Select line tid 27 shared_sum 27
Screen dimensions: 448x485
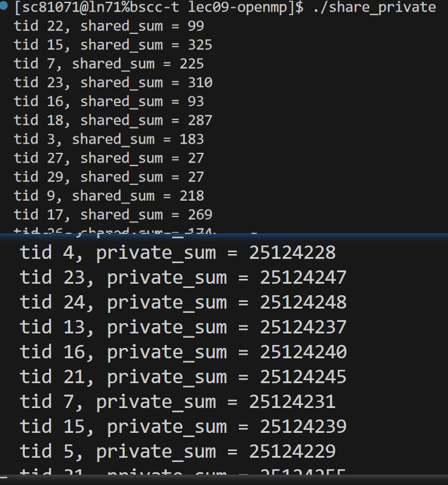tap(109, 158)
